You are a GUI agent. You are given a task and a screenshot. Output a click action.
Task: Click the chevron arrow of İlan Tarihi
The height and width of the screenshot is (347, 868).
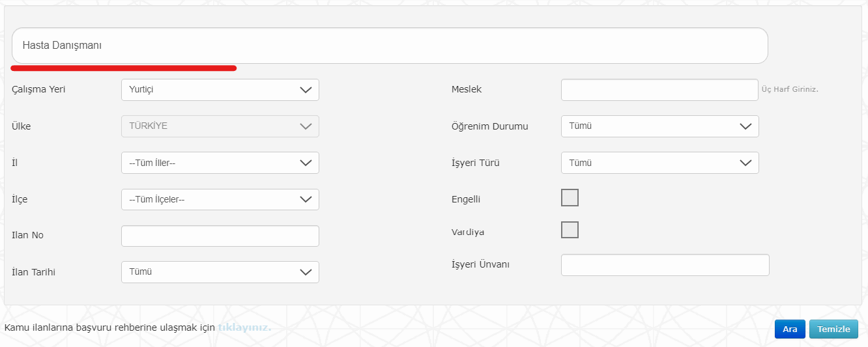[x=306, y=272]
